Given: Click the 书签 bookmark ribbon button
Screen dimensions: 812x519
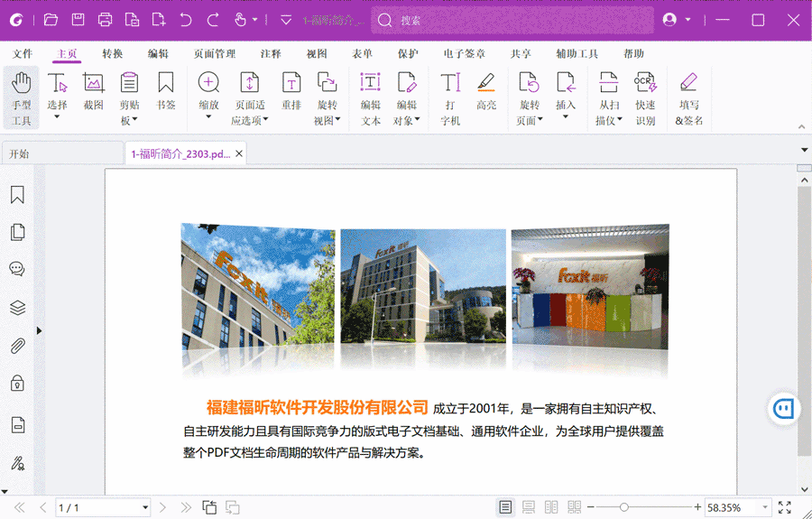Looking at the screenshot, I should tap(166, 92).
